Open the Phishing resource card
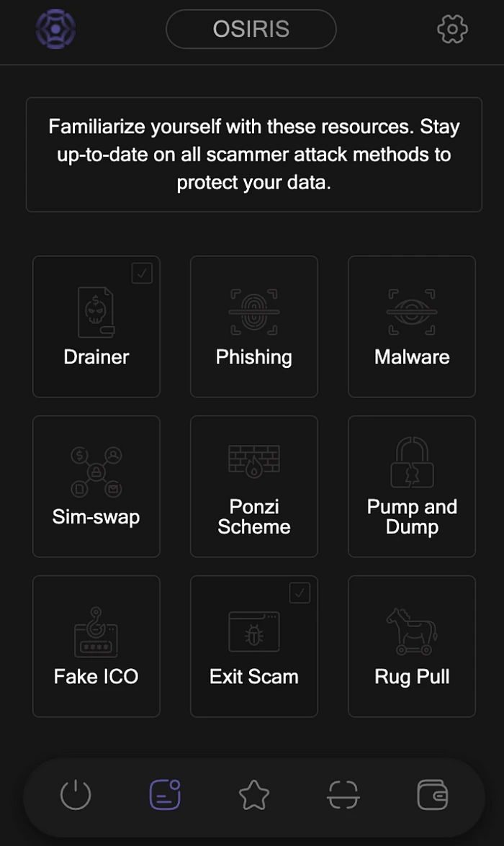This screenshot has height=846, width=504. tap(254, 326)
